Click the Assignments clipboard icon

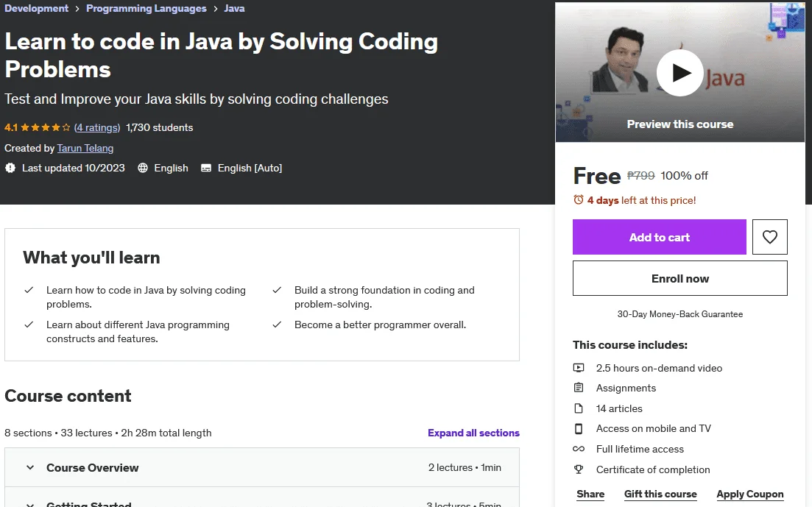579,388
